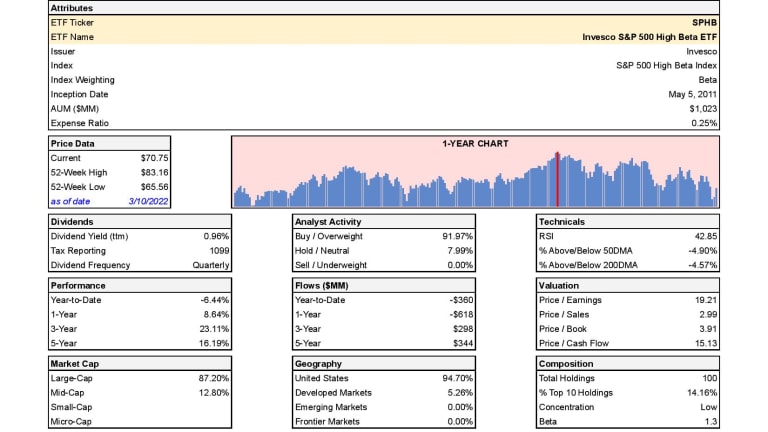Click the Sell / Underweight value 0.00%
Viewport: 768px width, 432px height.
(460, 265)
